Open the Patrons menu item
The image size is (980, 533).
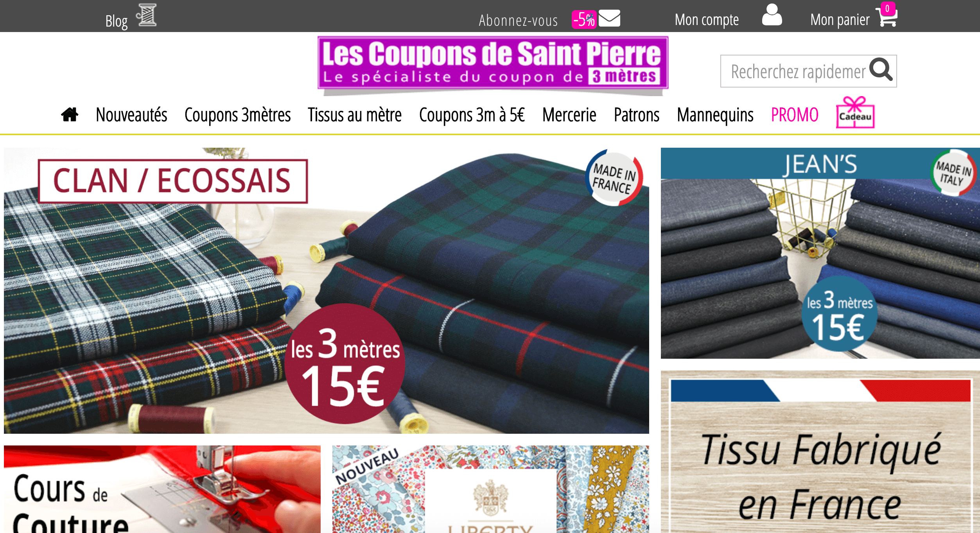point(637,115)
